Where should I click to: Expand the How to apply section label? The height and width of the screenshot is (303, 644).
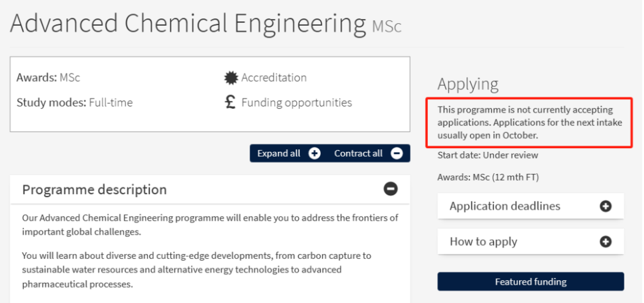(483, 242)
